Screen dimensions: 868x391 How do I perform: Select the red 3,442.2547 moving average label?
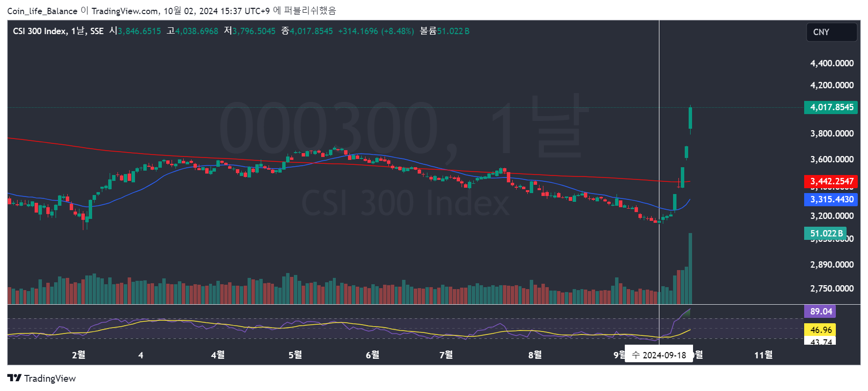click(830, 181)
